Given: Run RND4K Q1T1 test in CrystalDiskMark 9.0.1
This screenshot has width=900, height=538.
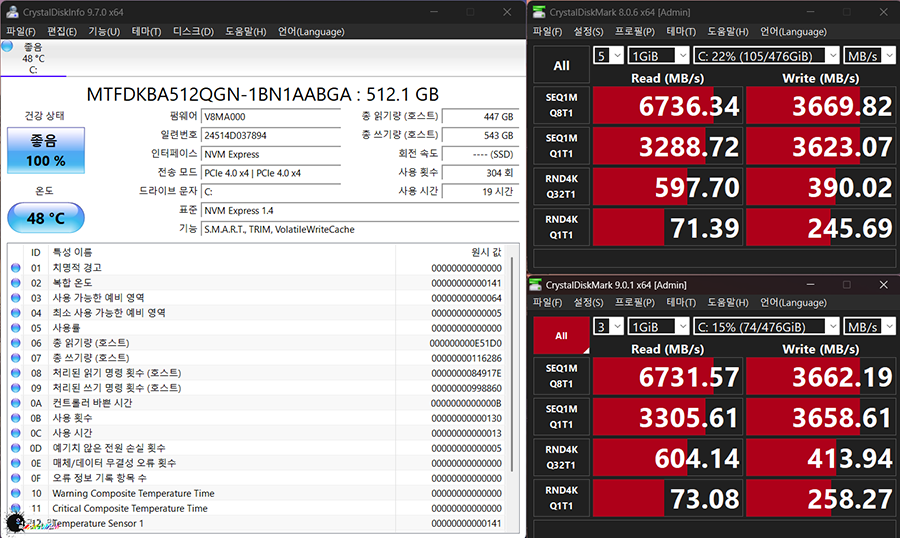Looking at the screenshot, I should [x=561, y=498].
